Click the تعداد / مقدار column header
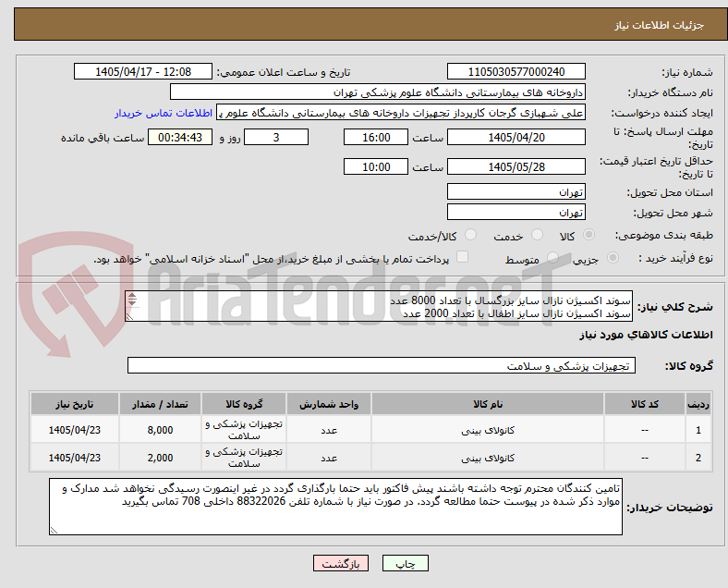The width and height of the screenshot is (728, 588). click(160, 404)
